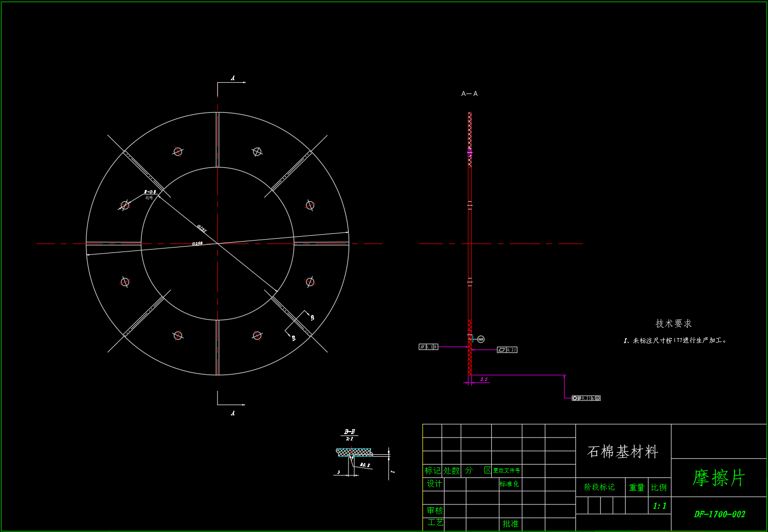
Task: Select the 分 区 title block cell
Action: coord(478,470)
